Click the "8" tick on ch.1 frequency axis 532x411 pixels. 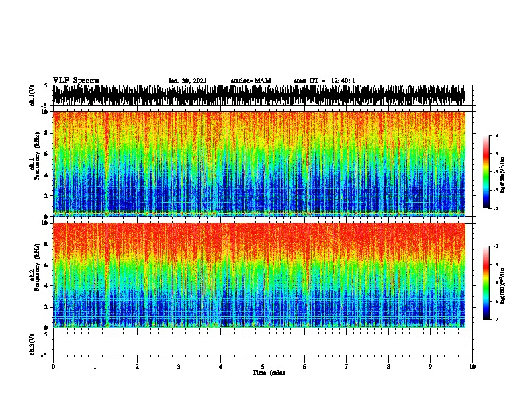[x=46, y=133]
